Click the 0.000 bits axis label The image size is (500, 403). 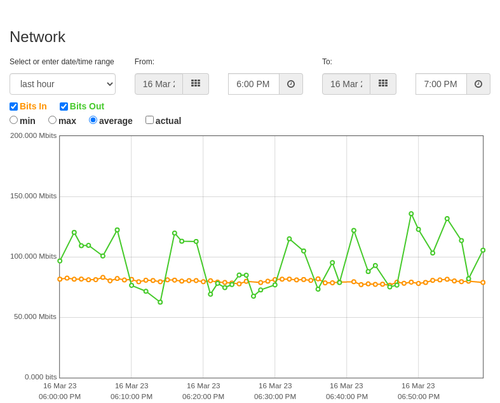coord(41,377)
